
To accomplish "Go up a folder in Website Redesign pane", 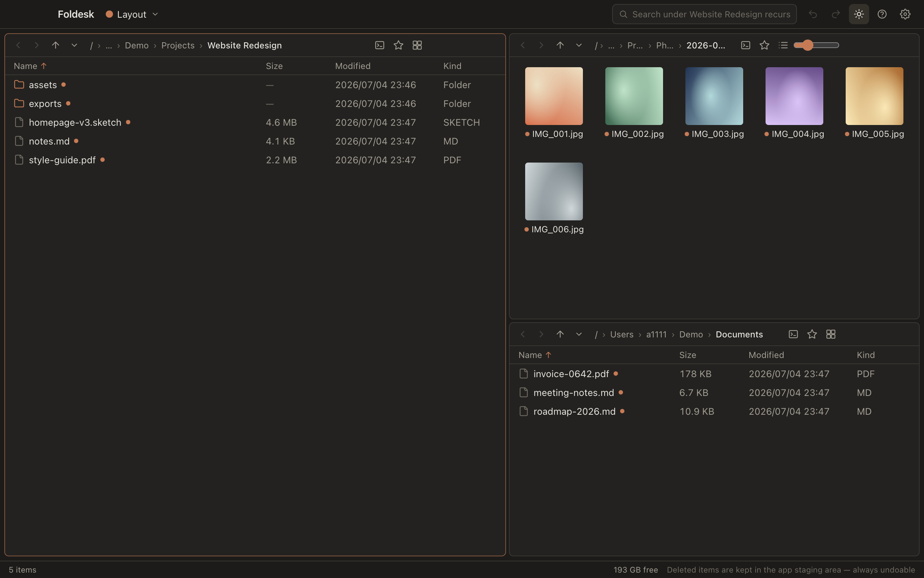I will [56, 45].
